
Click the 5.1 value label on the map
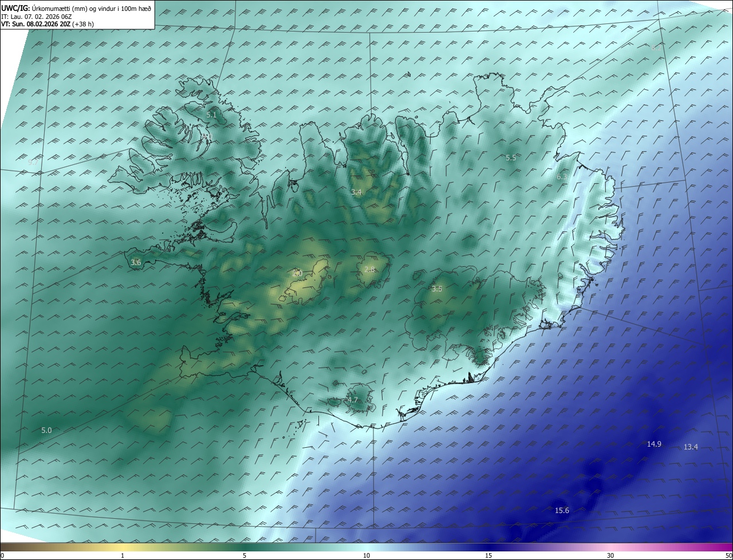pos(211,115)
